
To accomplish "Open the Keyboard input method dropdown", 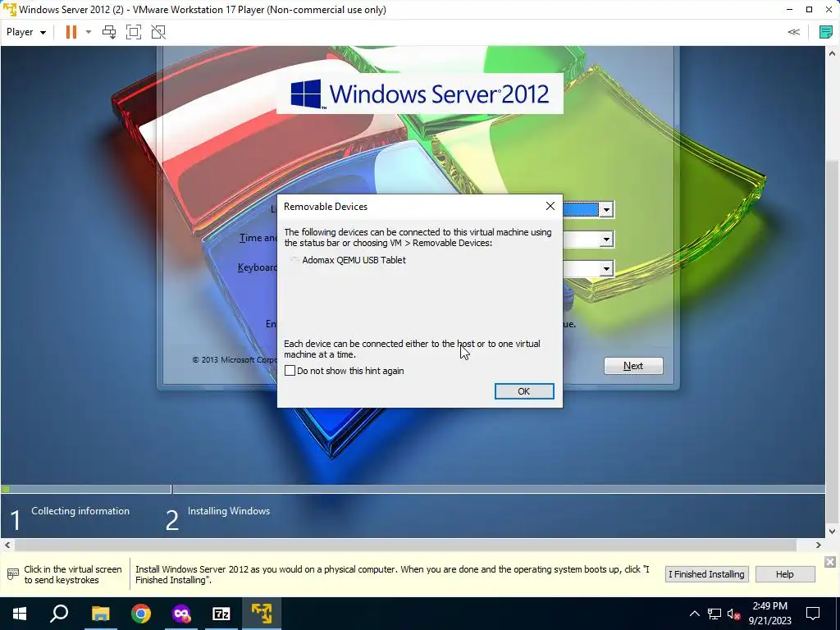I will pyautogui.click(x=606, y=268).
